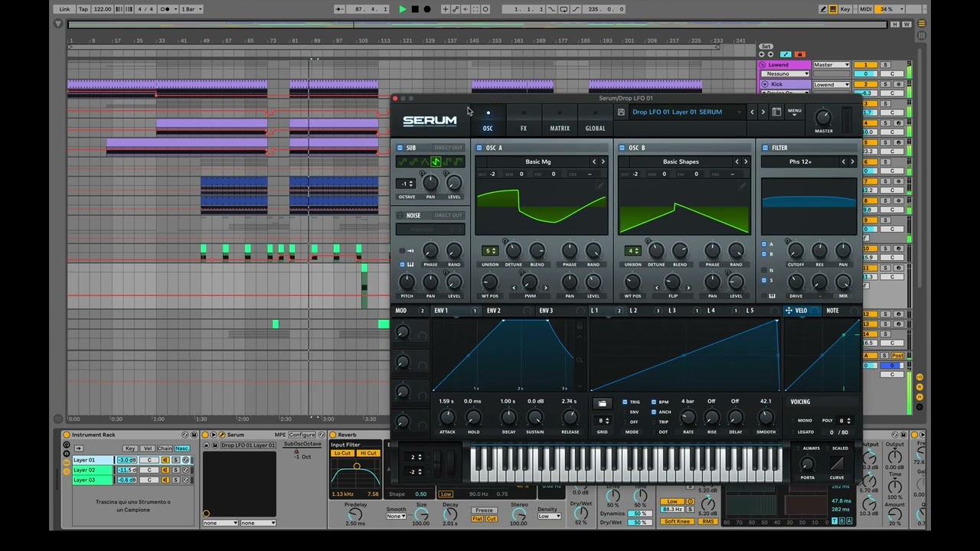
Task: Toggle the NOISE oscillator enable switch
Action: 400,215
